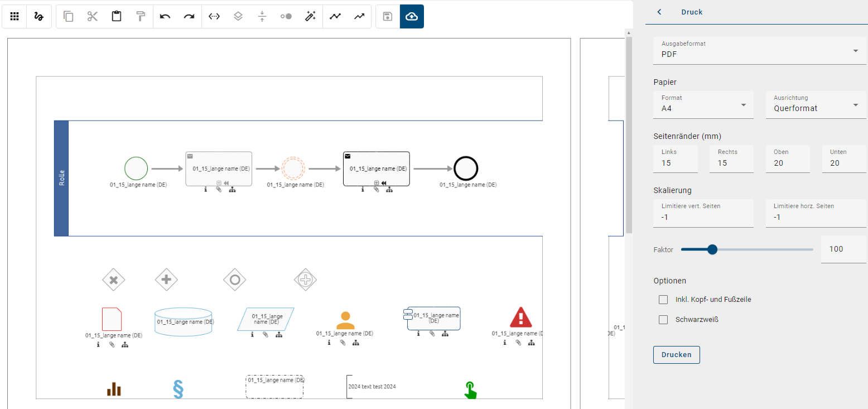
Task: Click the save diagram icon
Action: pyautogui.click(x=387, y=16)
